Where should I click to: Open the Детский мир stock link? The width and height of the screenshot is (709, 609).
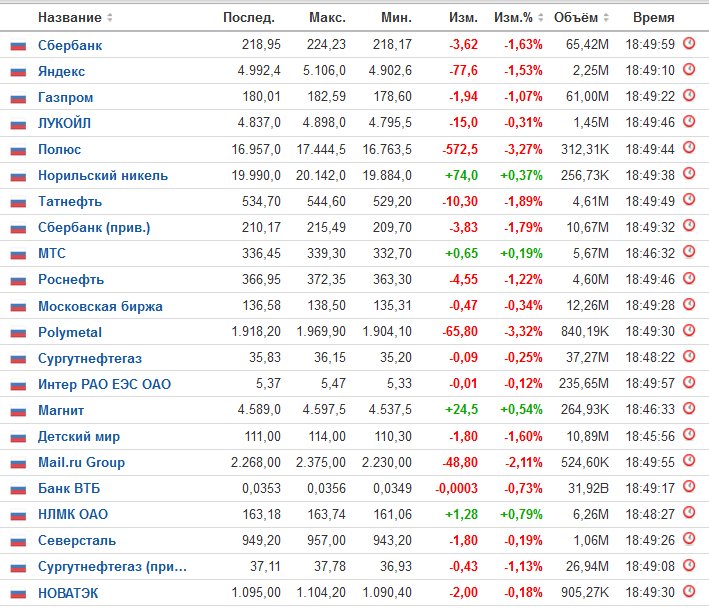click(79, 436)
